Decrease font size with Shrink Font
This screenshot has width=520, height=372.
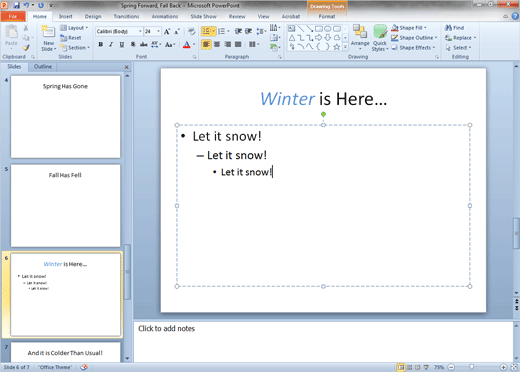click(177, 31)
